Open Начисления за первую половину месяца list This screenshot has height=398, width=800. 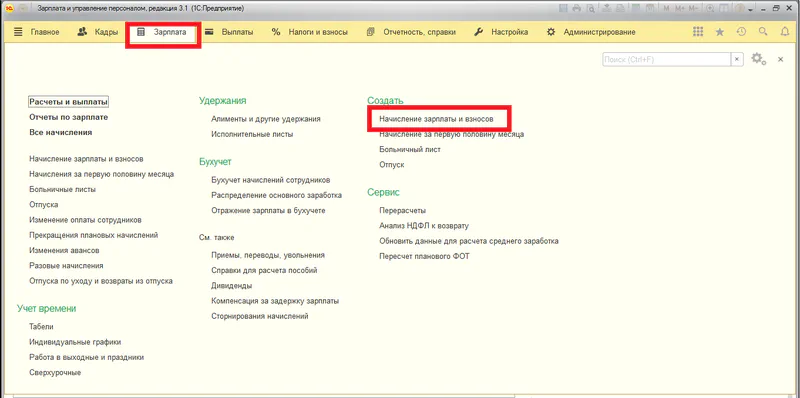(102, 174)
